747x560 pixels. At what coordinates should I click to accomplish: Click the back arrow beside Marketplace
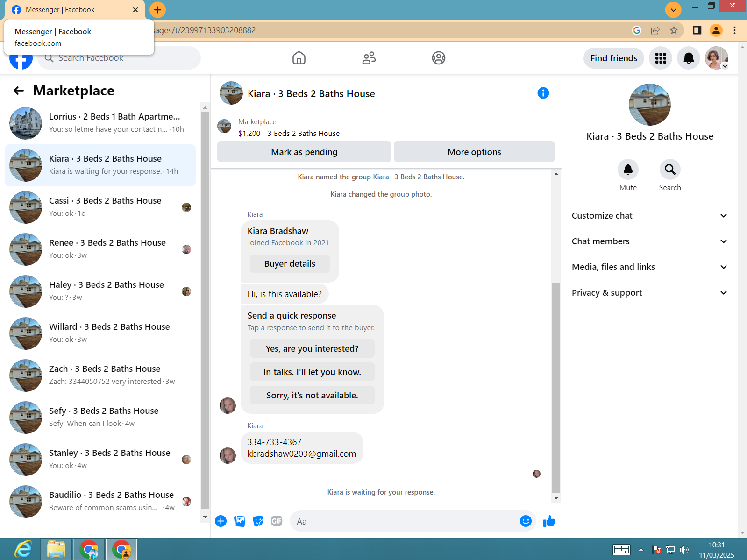coord(19,91)
